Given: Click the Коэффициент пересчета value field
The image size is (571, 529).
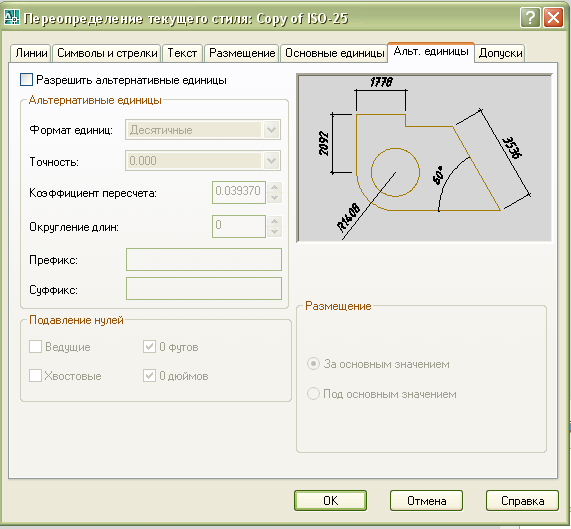Looking at the screenshot, I should (239, 192).
